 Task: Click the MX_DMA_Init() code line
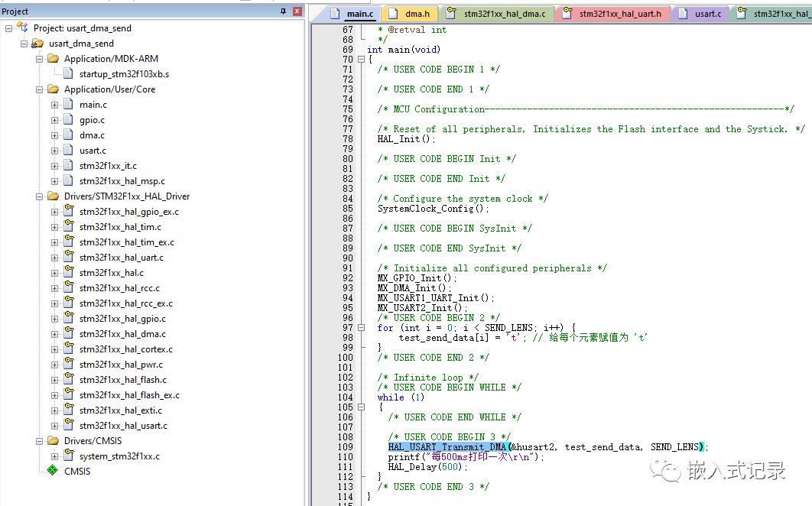(414, 288)
